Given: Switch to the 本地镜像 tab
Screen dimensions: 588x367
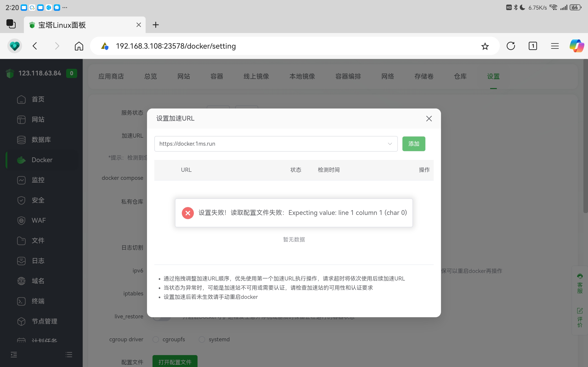Looking at the screenshot, I should click(x=302, y=76).
